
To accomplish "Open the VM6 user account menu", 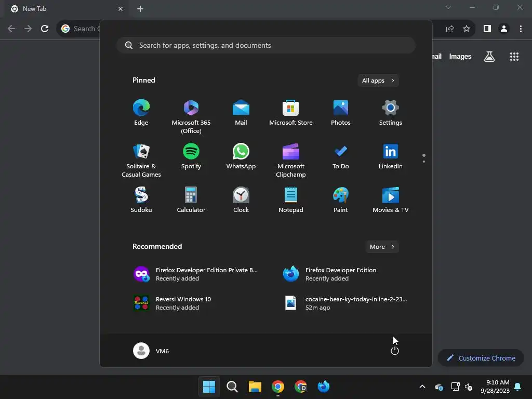I will [151, 351].
